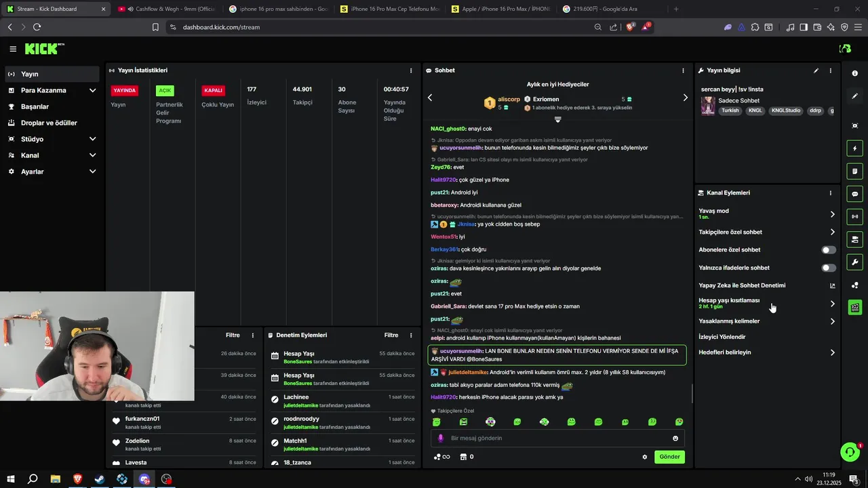The width and height of the screenshot is (868, 488).
Task: Expand the Para Kazanma sidebar section
Action: click(92, 90)
